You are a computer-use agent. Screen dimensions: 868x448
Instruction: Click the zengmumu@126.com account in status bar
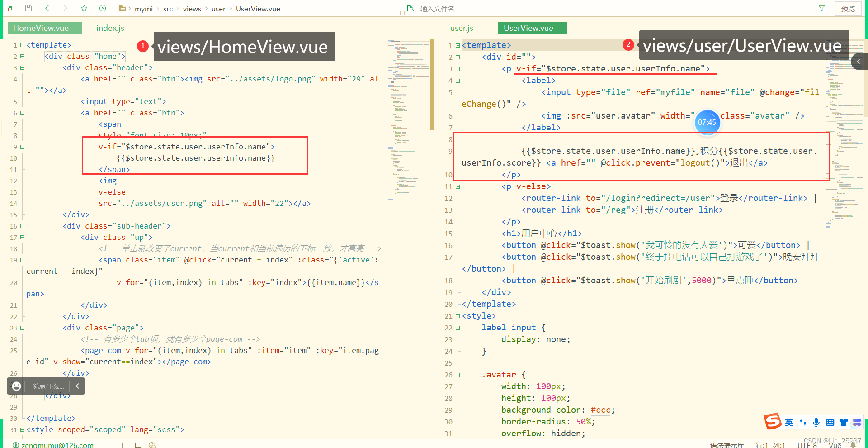pos(53,445)
